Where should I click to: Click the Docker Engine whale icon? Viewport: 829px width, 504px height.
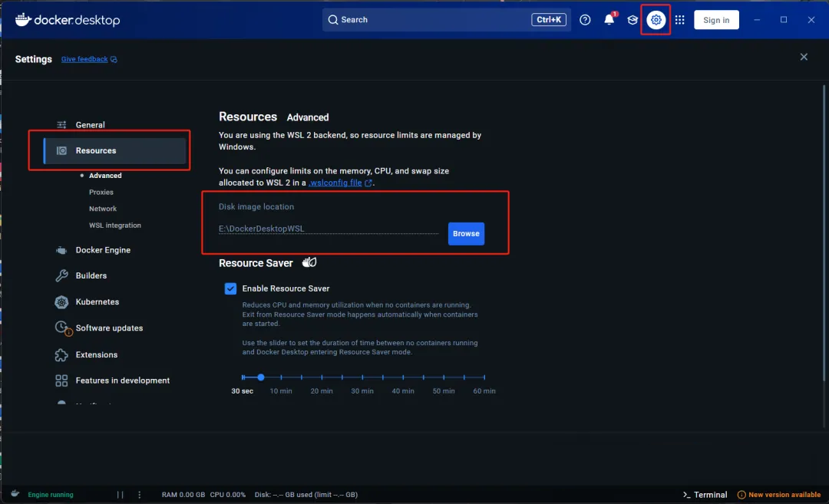point(61,250)
